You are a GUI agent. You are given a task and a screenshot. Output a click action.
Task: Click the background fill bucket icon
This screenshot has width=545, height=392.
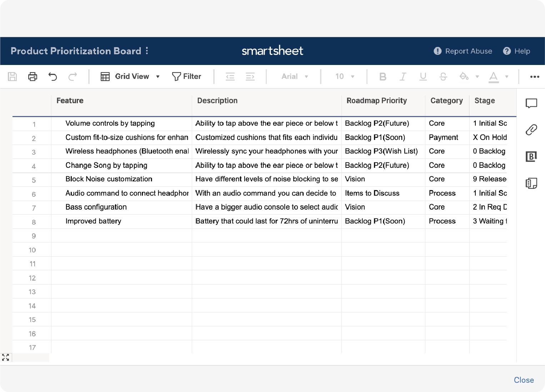[x=464, y=76]
